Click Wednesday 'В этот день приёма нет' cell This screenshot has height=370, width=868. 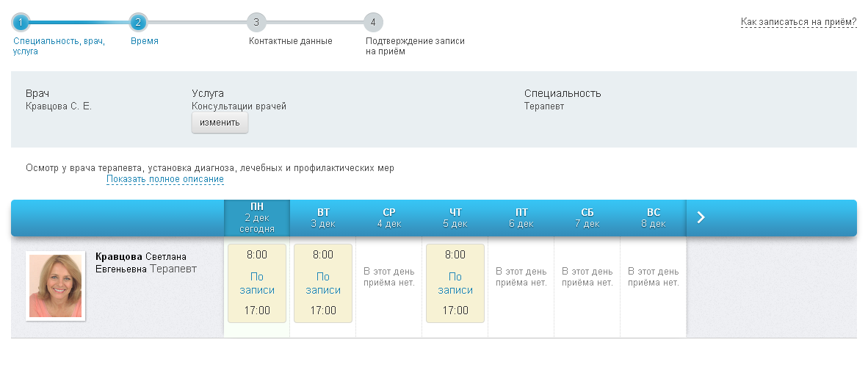(x=389, y=277)
